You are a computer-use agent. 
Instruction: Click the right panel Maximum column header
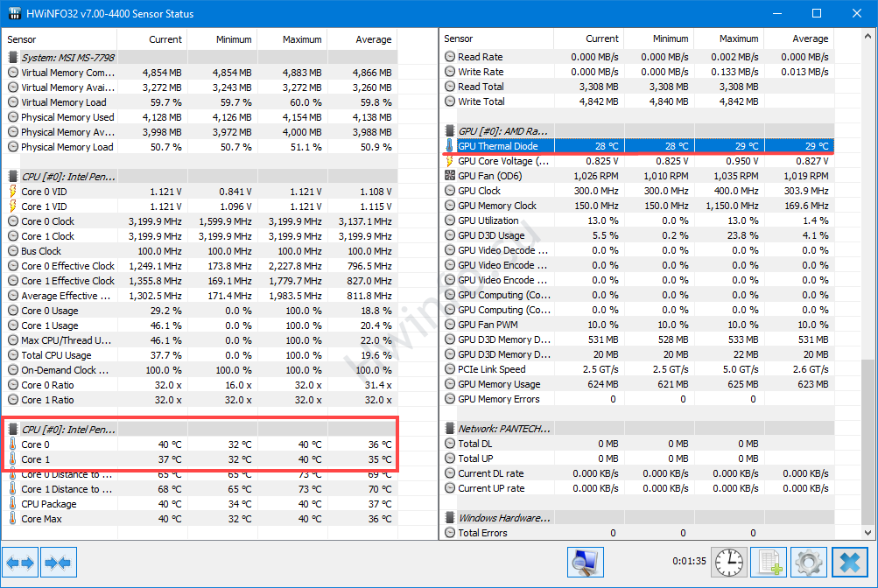pos(738,38)
